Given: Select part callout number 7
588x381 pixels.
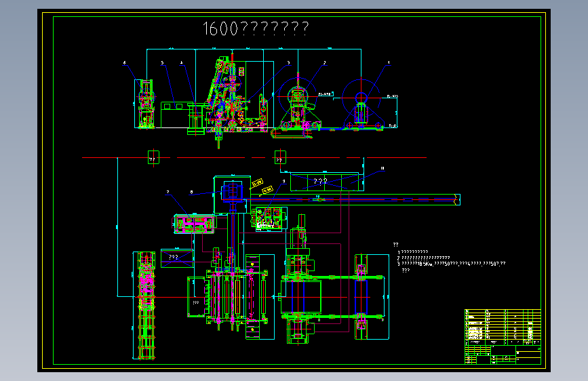Looking at the screenshot, I should [x=168, y=192].
